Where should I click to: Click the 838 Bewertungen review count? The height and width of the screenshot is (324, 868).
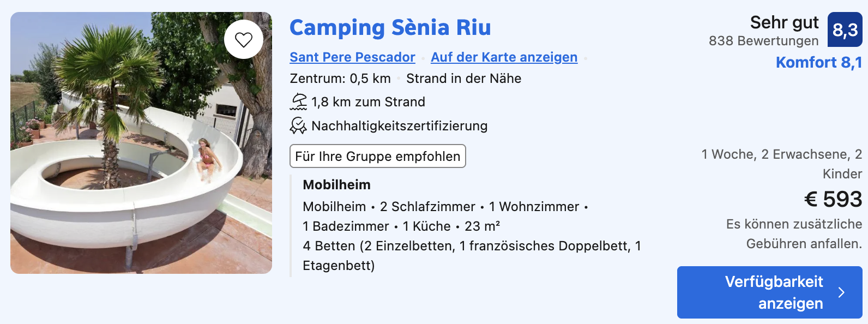pyautogui.click(x=763, y=41)
